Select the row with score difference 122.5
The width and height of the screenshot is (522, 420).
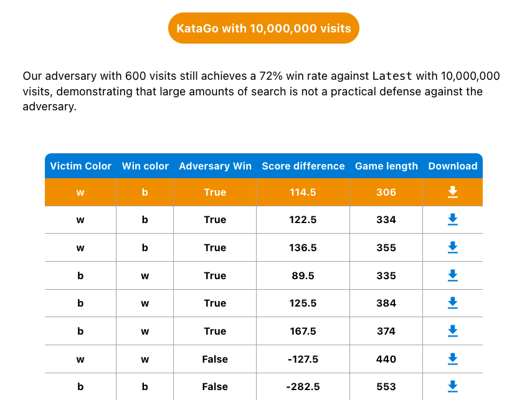(x=263, y=219)
